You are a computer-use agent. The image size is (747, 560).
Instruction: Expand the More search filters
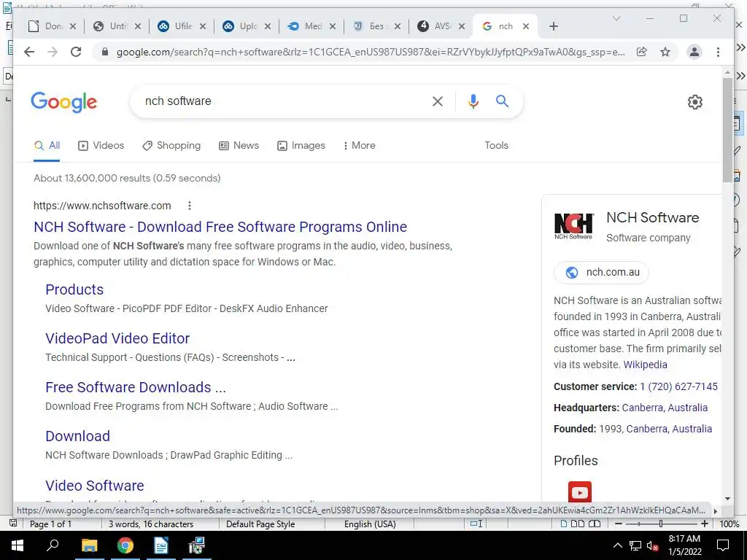[359, 145]
